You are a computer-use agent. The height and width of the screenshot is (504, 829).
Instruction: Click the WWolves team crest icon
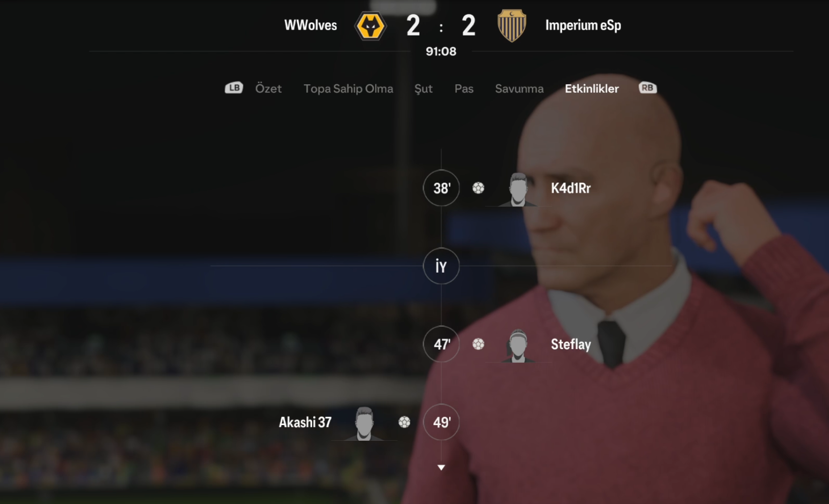pyautogui.click(x=371, y=26)
